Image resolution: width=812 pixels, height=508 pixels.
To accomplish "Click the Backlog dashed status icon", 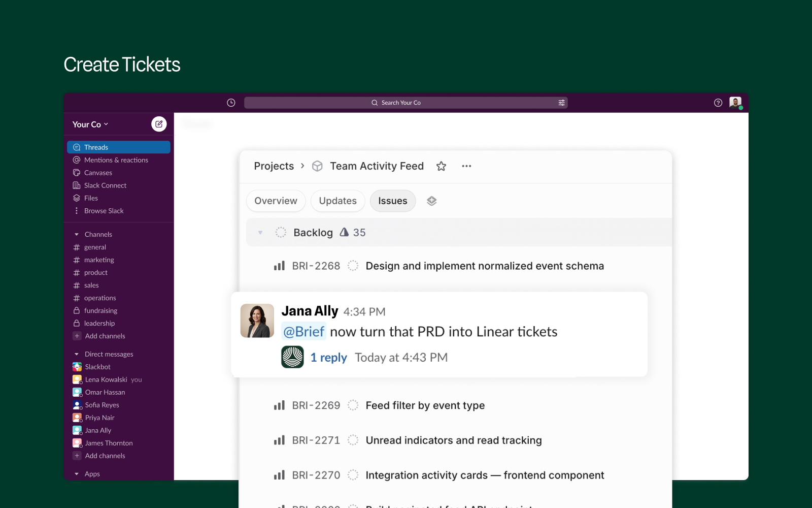I will (281, 233).
